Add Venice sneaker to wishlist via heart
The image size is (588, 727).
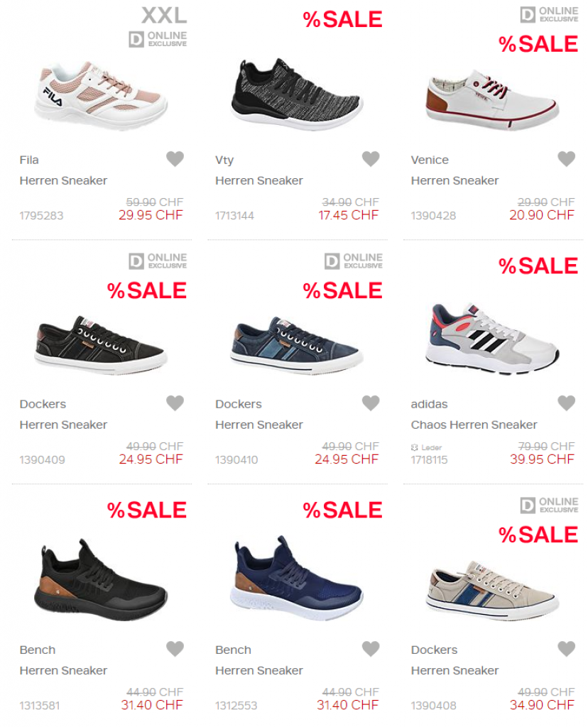click(566, 159)
